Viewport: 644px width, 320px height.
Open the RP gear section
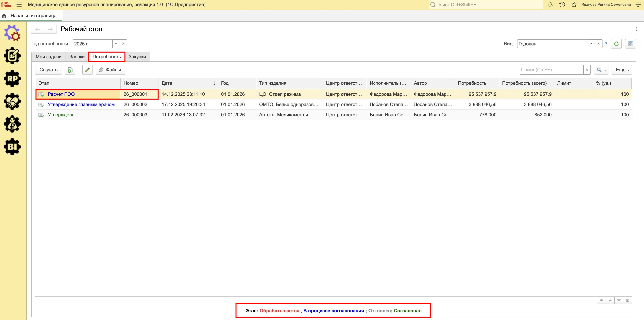(x=12, y=78)
